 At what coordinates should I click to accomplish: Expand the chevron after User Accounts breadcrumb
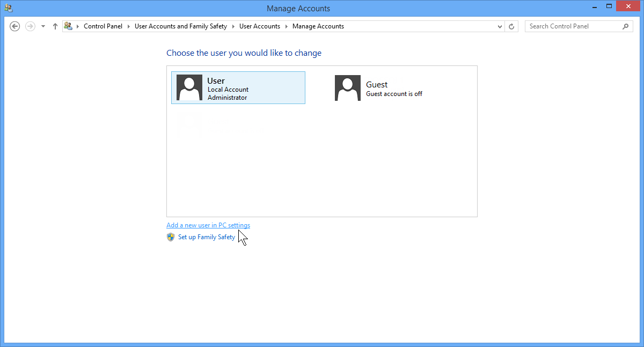286,26
